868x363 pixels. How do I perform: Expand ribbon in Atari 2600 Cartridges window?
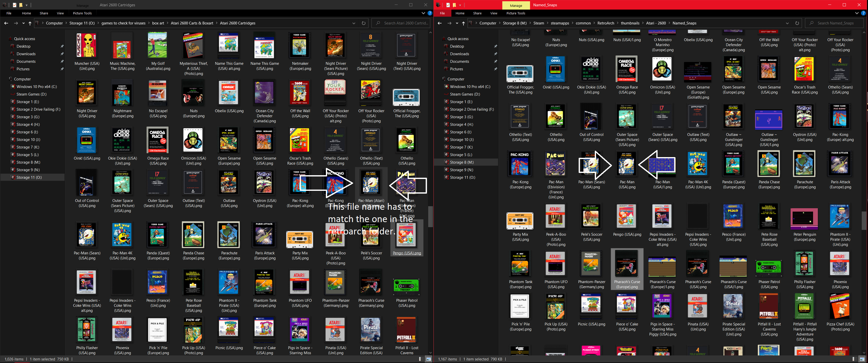pos(423,13)
